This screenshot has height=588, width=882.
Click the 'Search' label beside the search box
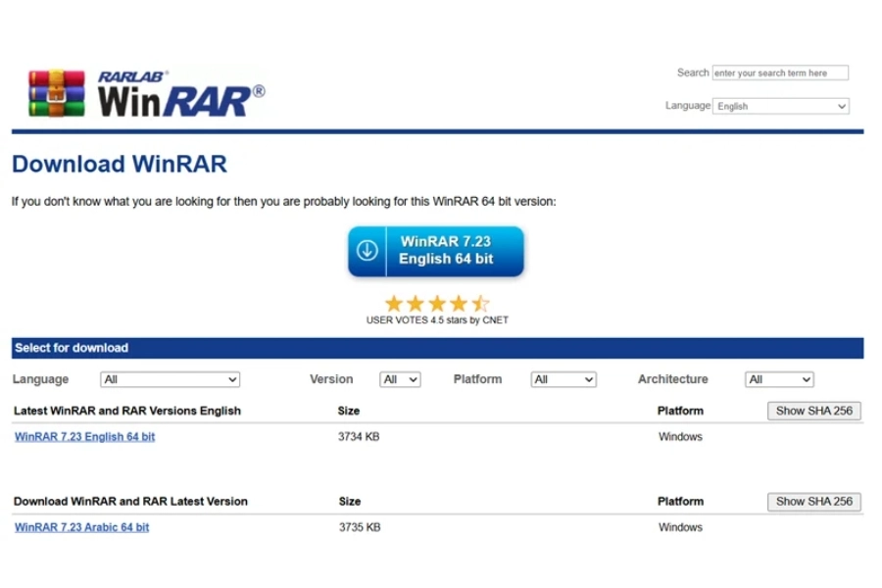pyautogui.click(x=693, y=73)
